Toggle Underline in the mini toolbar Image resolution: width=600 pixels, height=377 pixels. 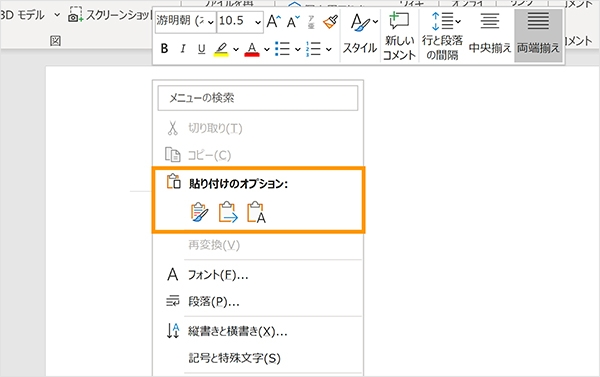pyautogui.click(x=201, y=49)
